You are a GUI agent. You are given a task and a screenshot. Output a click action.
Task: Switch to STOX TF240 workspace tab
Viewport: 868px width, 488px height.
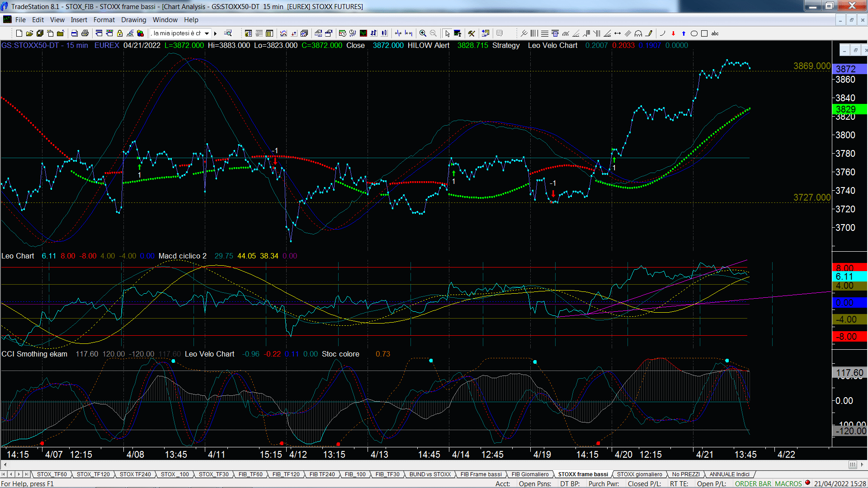[135, 474]
